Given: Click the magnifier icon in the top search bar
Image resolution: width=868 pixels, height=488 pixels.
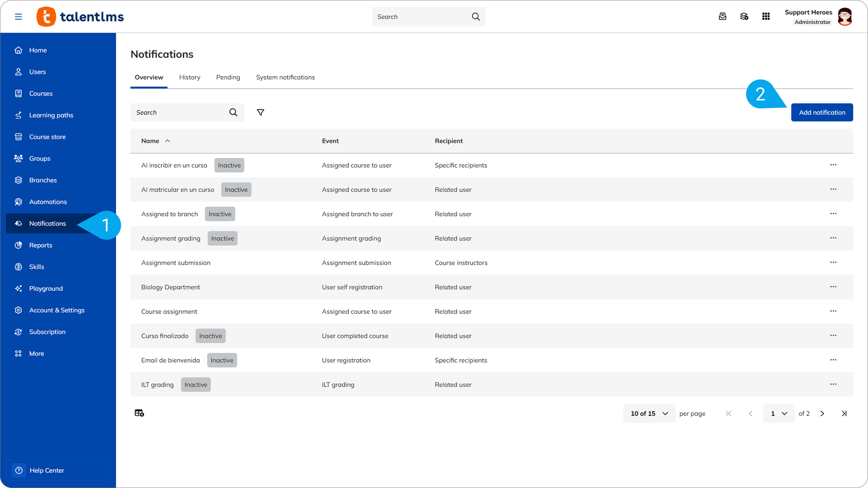Looking at the screenshot, I should [x=476, y=17].
